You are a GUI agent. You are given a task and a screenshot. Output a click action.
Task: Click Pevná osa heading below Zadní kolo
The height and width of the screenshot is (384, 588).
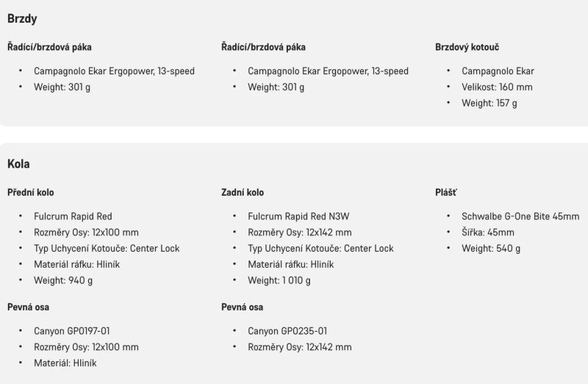[x=242, y=307]
